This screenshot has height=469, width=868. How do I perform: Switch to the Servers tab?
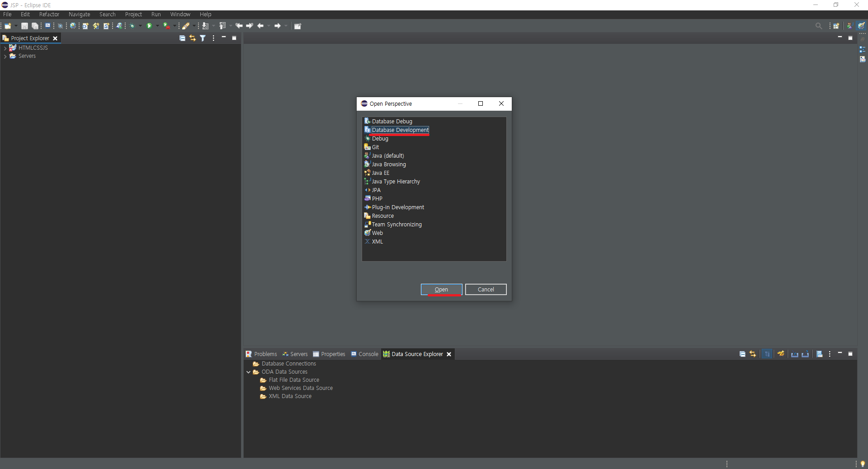pyautogui.click(x=295, y=354)
